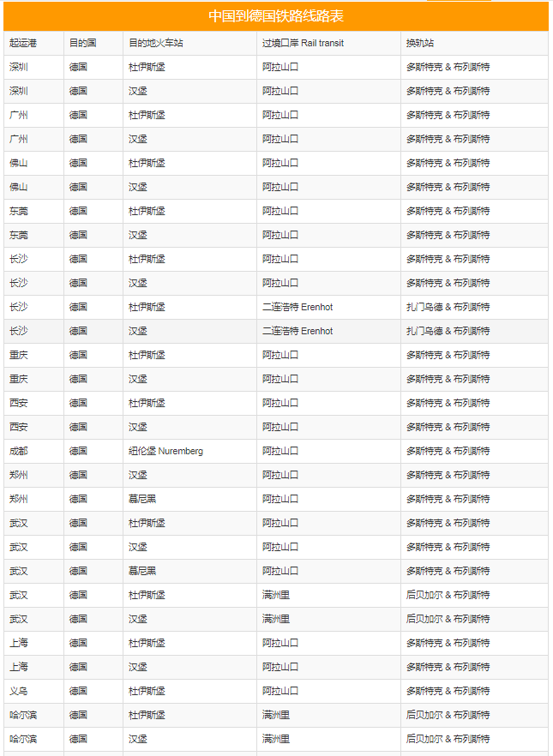Click the 换轨站 column header
This screenshot has height=756, width=553.
[420, 43]
